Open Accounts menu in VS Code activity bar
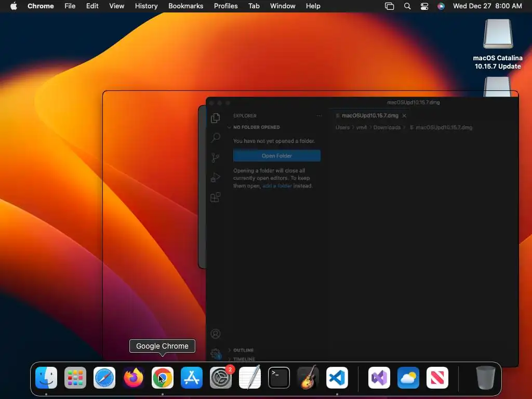The width and height of the screenshot is (532, 399). point(216,334)
